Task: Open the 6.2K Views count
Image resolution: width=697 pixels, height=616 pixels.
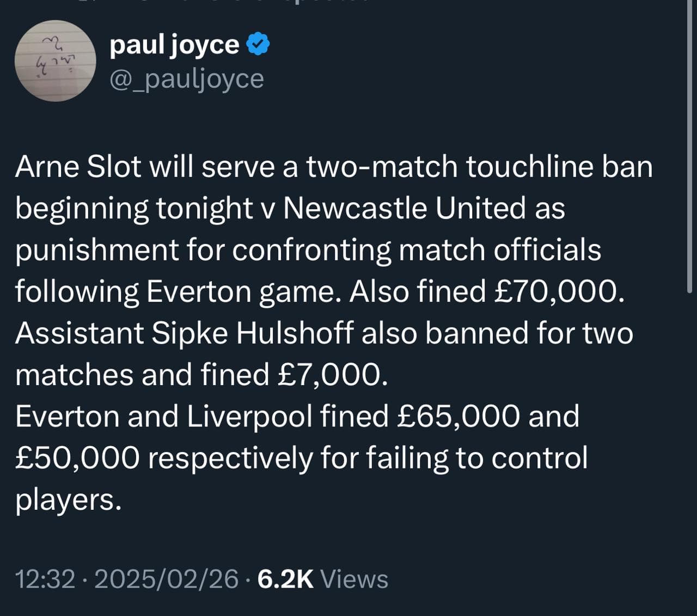Action: pos(323,578)
